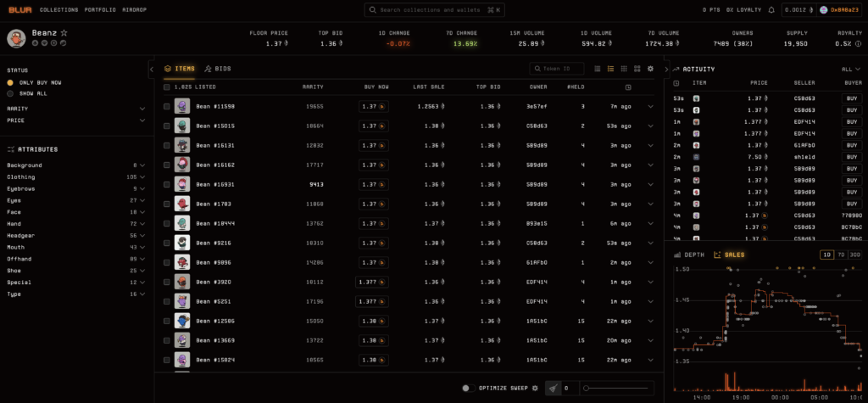
Task: Switch chart to the Depth tab
Action: [689, 255]
